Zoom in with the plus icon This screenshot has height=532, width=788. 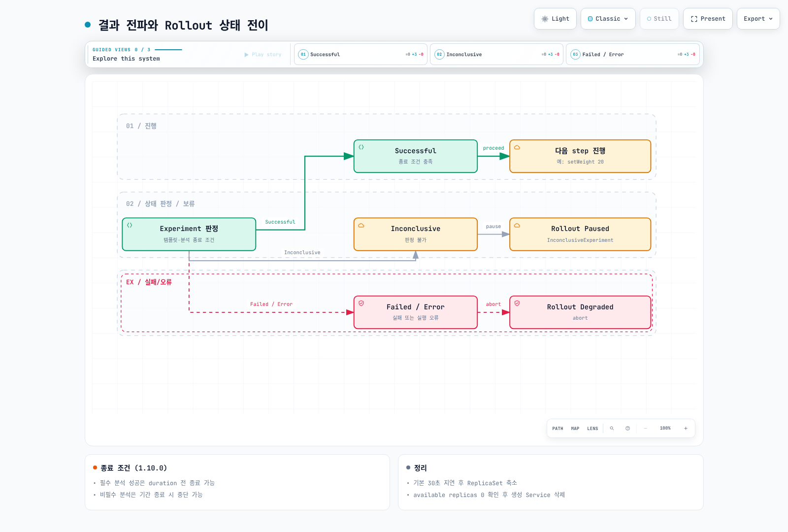(686, 429)
